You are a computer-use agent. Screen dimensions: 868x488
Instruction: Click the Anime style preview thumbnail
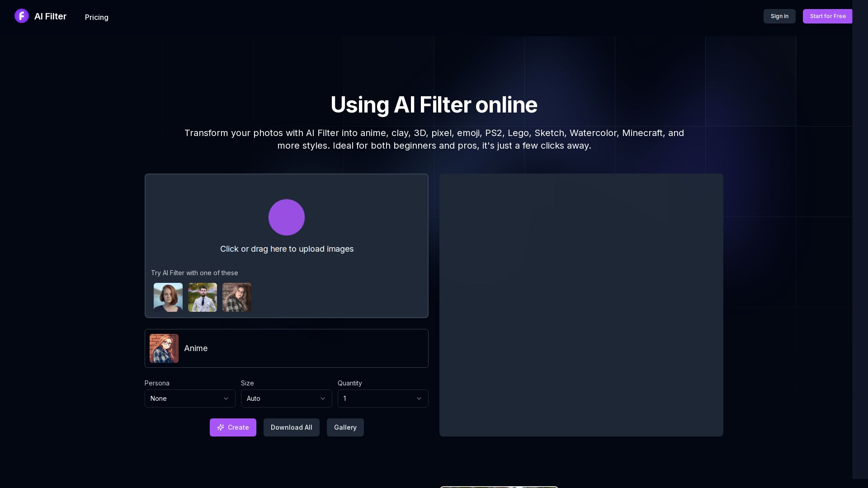[x=164, y=348]
